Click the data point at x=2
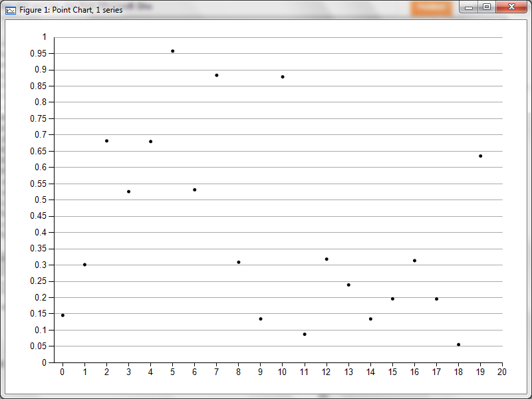 107,141
